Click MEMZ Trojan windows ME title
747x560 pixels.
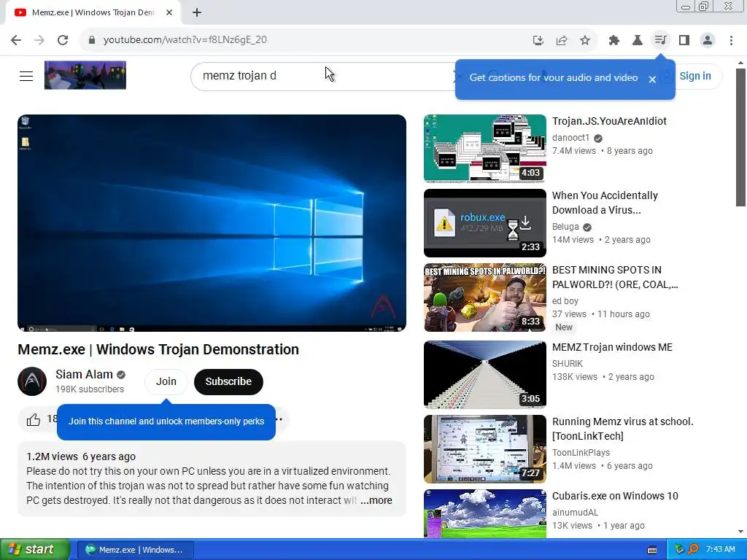click(612, 348)
